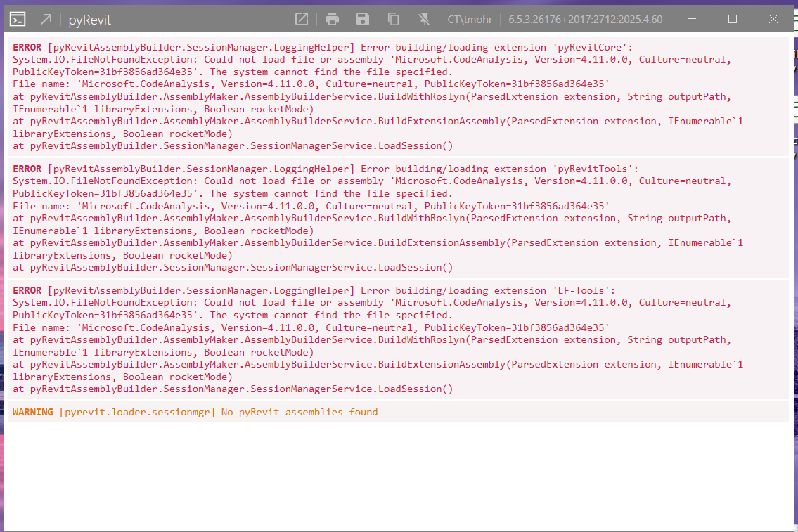Maximize the pyRevit output window
The height and width of the screenshot is (532, 798).
(733, 19)
